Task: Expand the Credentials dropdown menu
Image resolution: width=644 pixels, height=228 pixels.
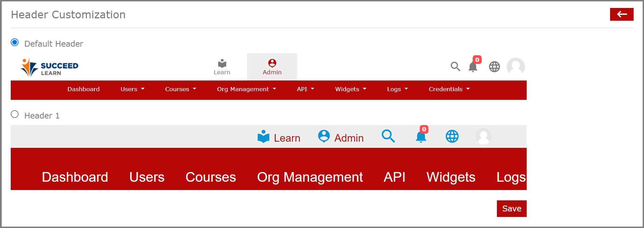Action: point(449,89)
